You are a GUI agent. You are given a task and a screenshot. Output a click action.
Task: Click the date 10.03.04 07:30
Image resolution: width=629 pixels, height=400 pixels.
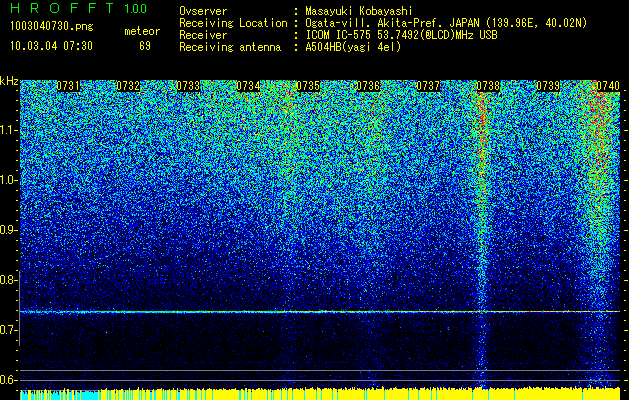(51, 46)
